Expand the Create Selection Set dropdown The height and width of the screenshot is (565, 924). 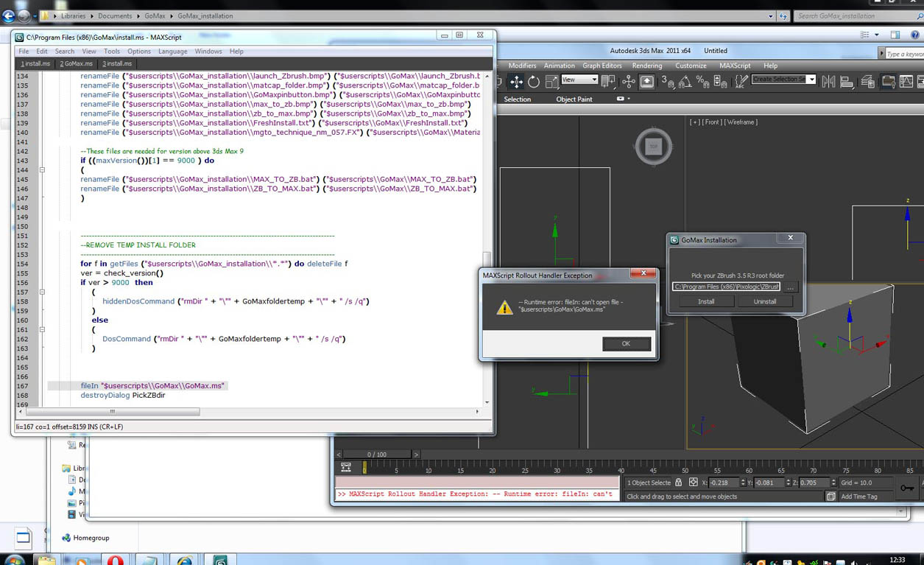tap(811, 80)
